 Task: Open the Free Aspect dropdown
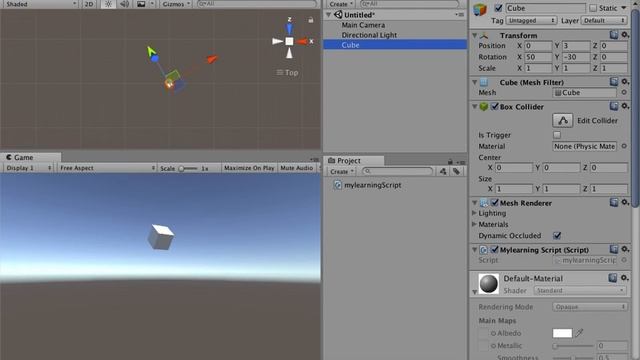pos(107,168)
